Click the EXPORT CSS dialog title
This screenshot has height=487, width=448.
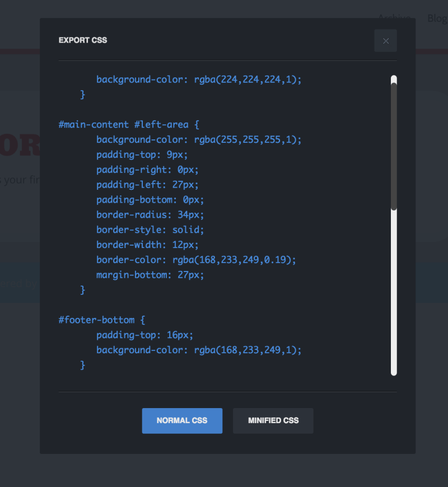click(82, 40)
